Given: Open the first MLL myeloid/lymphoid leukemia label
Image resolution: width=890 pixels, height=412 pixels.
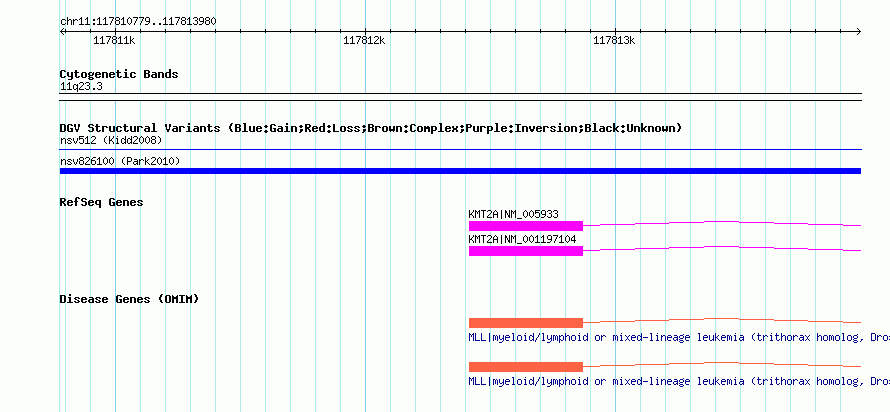Looking at the screenshot, I should (x=679, y=337).
